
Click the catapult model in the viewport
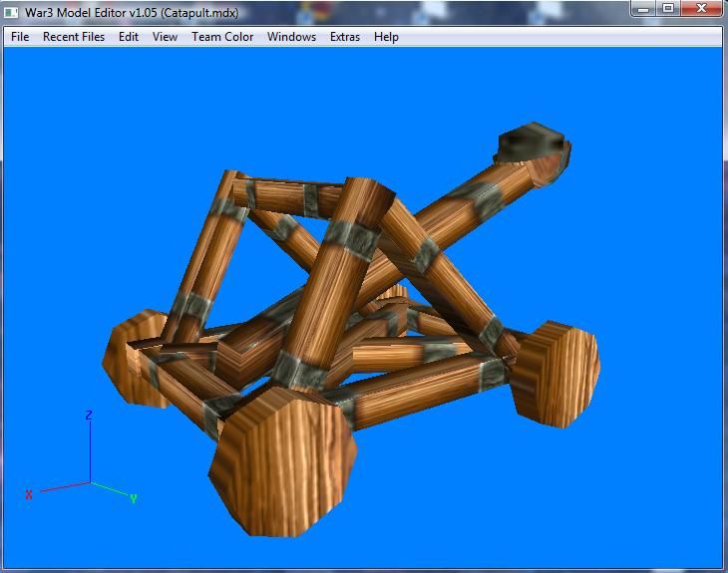tap(351, 330)
